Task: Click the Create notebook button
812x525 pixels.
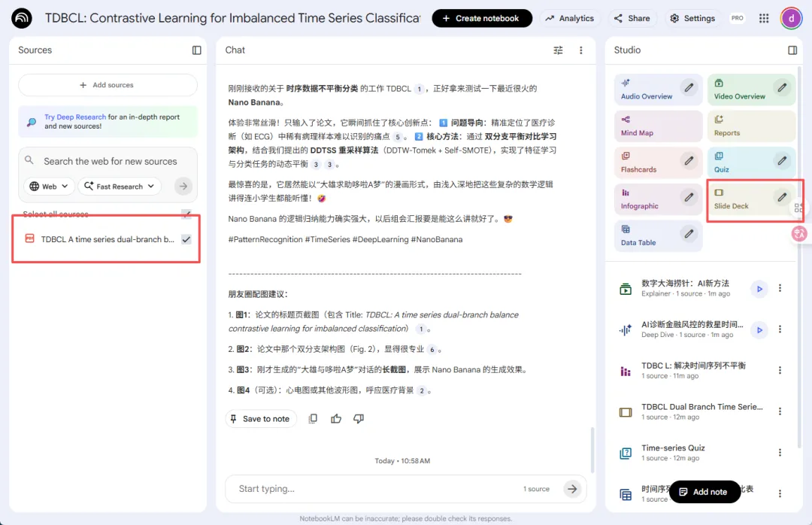Action: pos(482,18)
